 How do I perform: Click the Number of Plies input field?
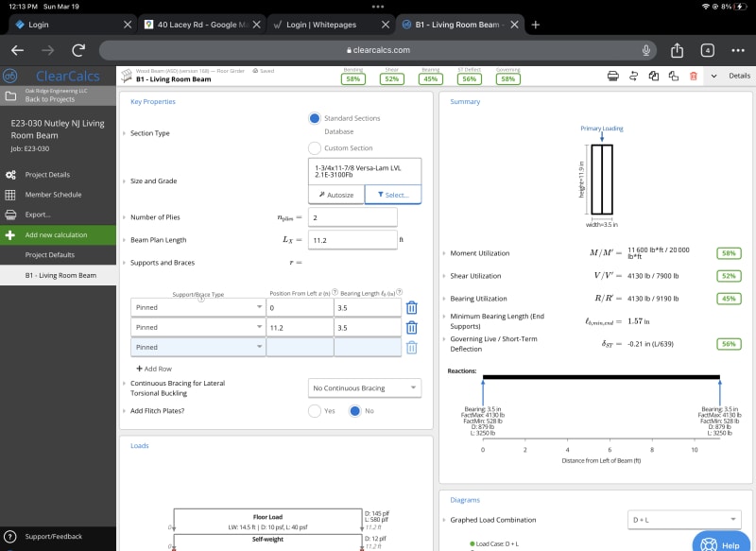point(352,217)
